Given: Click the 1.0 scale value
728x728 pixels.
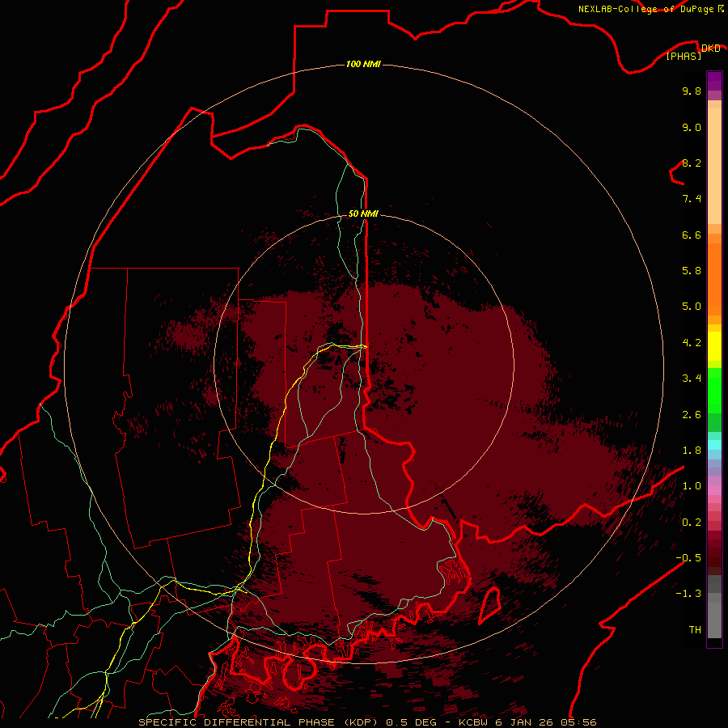Looking at the screenshot, I should pyautogui.click(x=692, y=486).
